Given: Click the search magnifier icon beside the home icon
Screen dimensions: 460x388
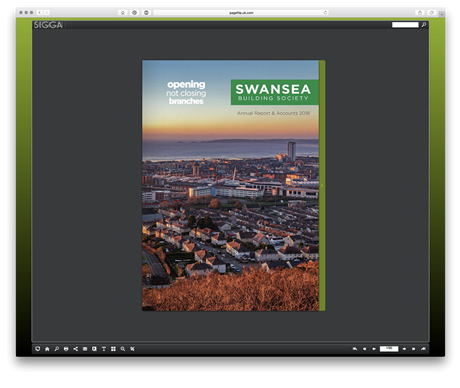Looking at the screenshot, I should [x=56, y=349].
